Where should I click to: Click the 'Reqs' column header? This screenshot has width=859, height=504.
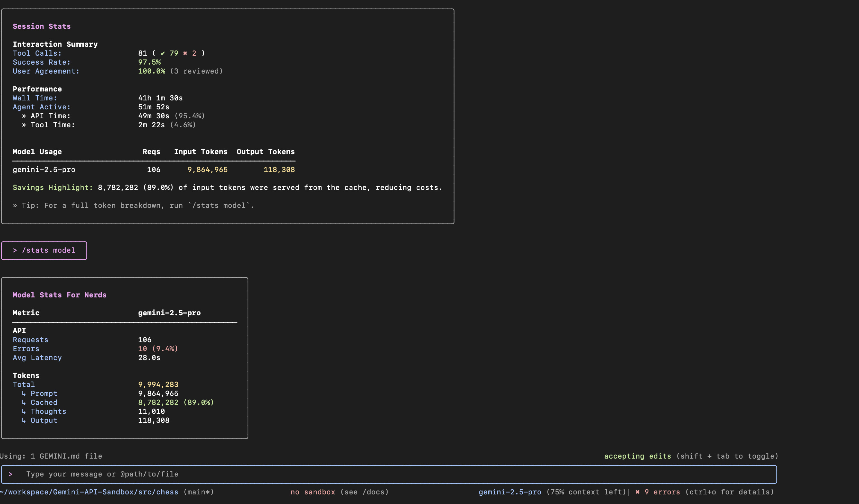pos(151,152)
